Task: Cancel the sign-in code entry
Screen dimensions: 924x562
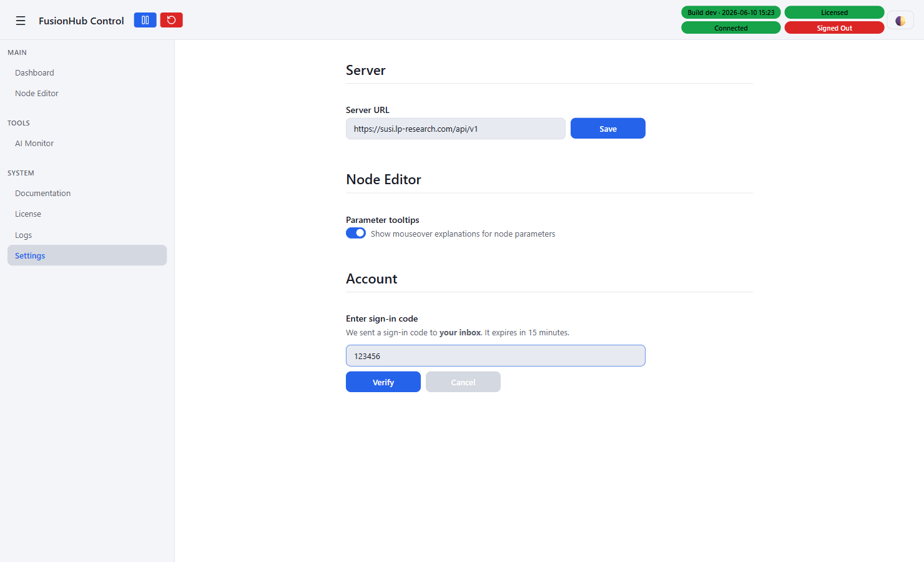Action: (463, 382)
